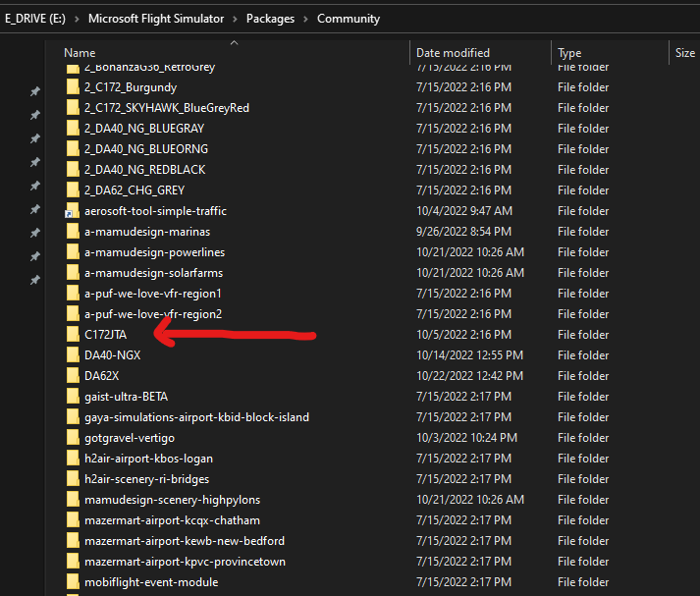This screenshot has height=596, width=700.
Task: Click the mazermart-airport-kewb-new-bedford folder icon
Action: coord(73,541)
